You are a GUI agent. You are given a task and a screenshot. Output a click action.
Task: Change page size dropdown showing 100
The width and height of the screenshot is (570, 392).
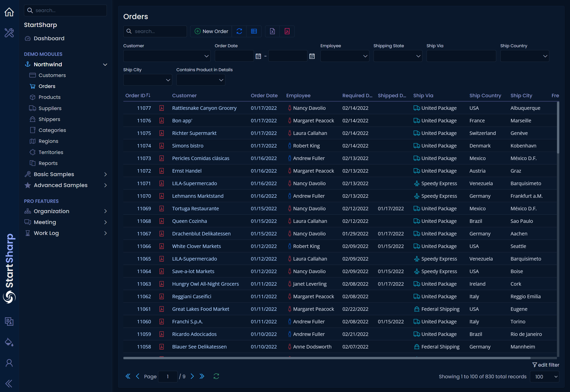tap(544, 376)
